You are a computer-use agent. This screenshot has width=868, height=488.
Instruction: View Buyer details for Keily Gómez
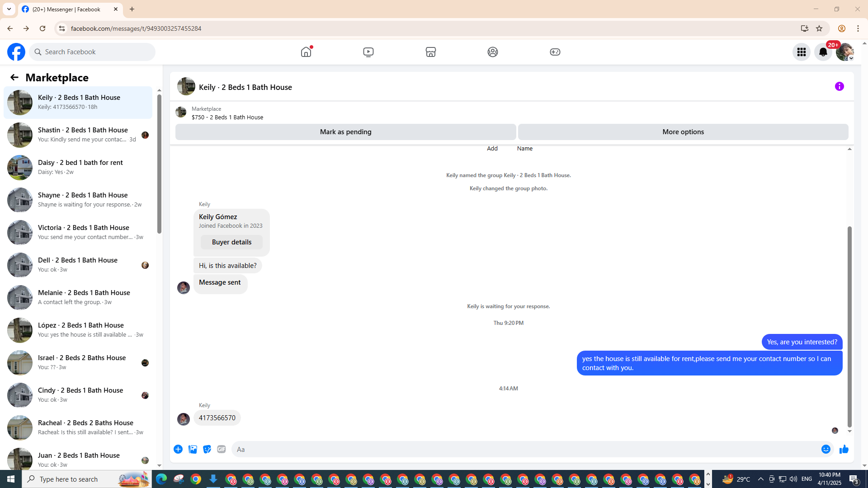231,242
